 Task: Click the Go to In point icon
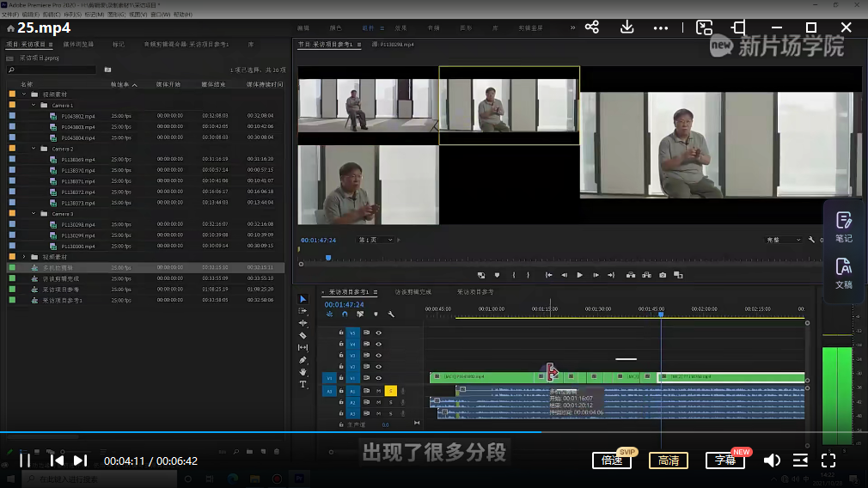(548, 275)
